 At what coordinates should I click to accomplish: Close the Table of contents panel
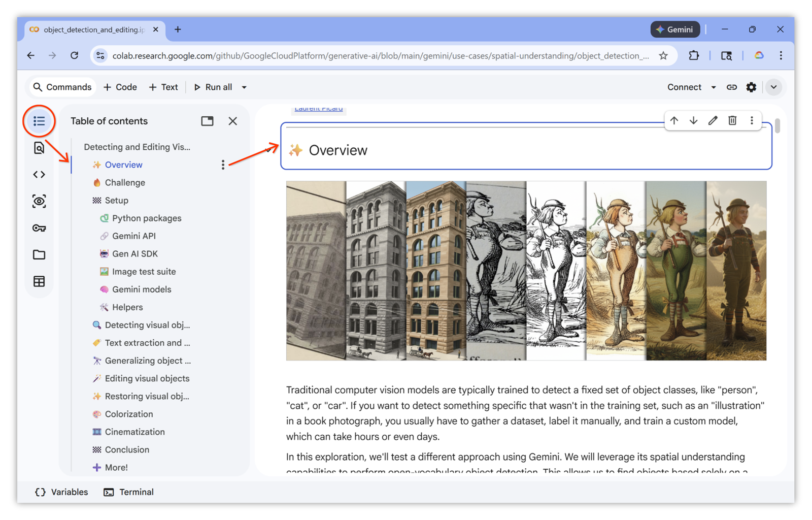pyautogui.click(x=232, y=121)
